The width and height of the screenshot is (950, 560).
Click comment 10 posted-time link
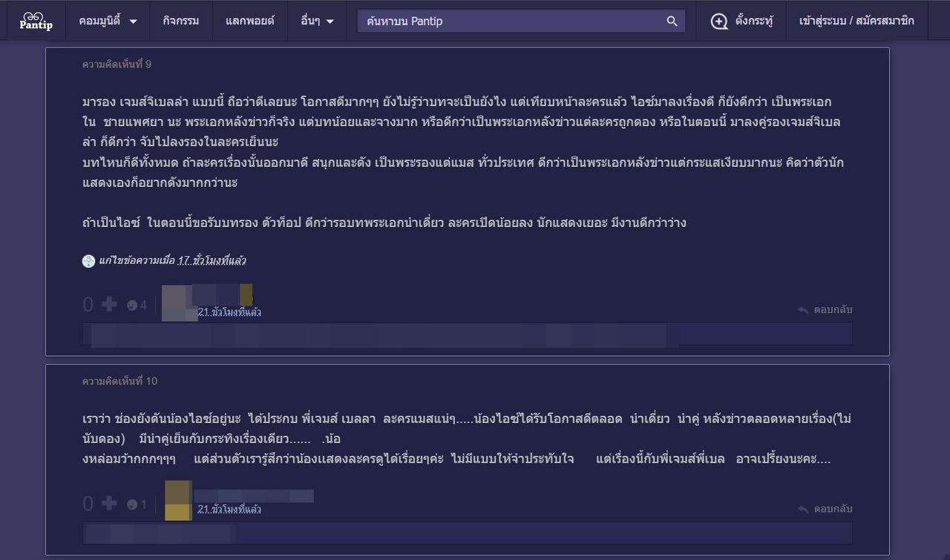pos(229,510)
